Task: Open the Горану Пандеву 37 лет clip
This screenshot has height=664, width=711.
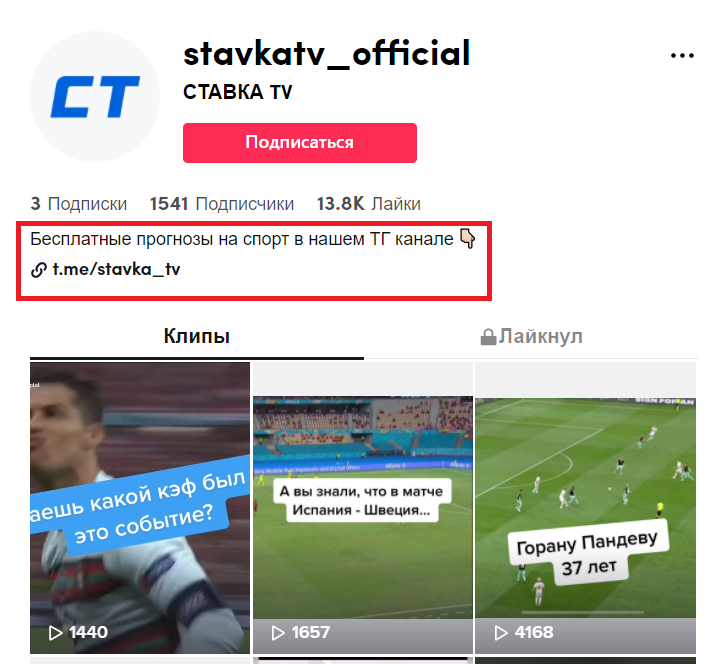Action: coord(585,508)
